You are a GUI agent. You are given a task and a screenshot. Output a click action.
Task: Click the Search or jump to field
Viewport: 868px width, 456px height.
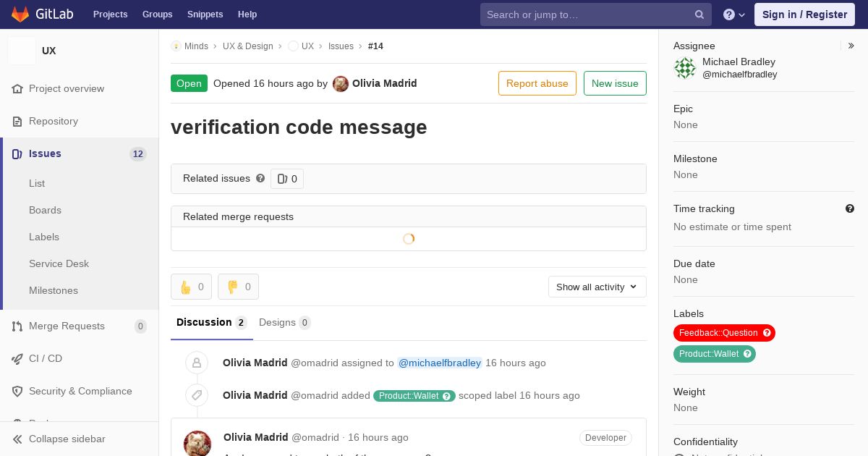tap(596, 14)
